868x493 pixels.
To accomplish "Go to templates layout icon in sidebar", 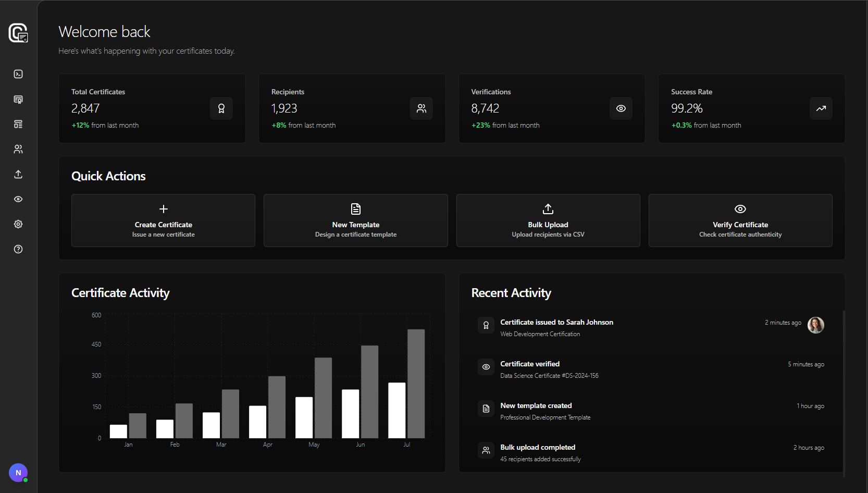I will pyautogui.click(x=18, y=124).
